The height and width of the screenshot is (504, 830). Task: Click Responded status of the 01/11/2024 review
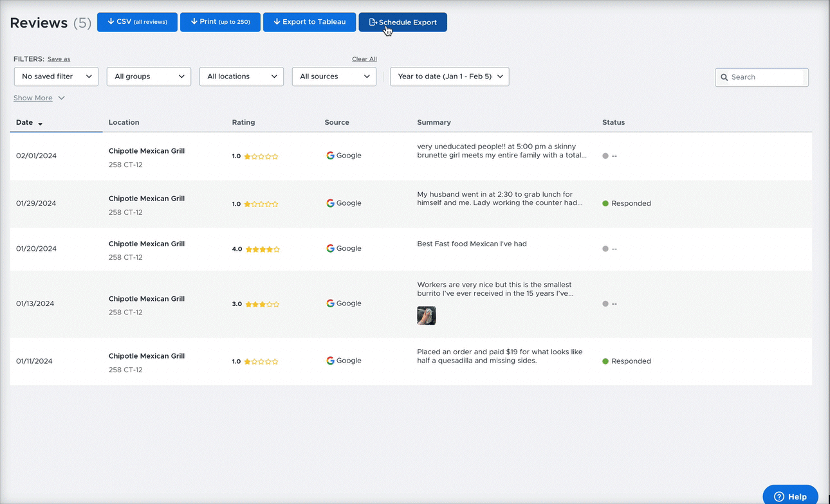[x=627, y=361]
